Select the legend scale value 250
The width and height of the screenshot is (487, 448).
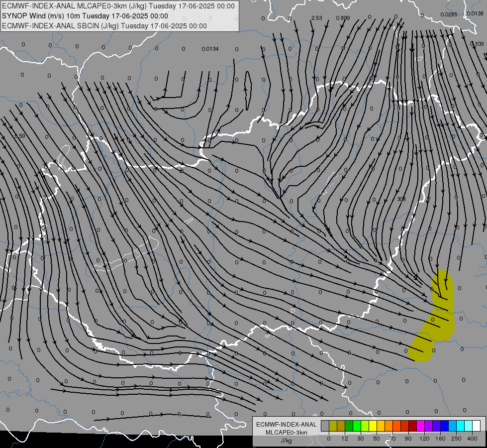click(456, 439)
